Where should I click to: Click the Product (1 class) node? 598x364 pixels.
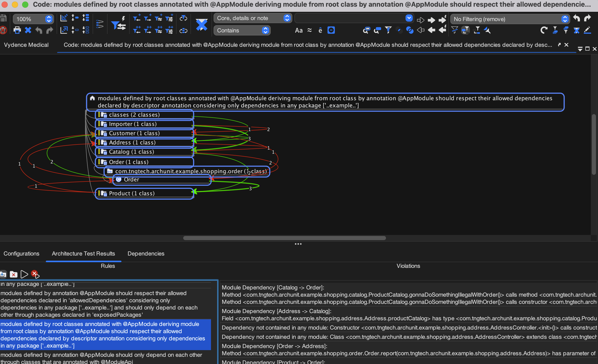[x=144, y=193]
